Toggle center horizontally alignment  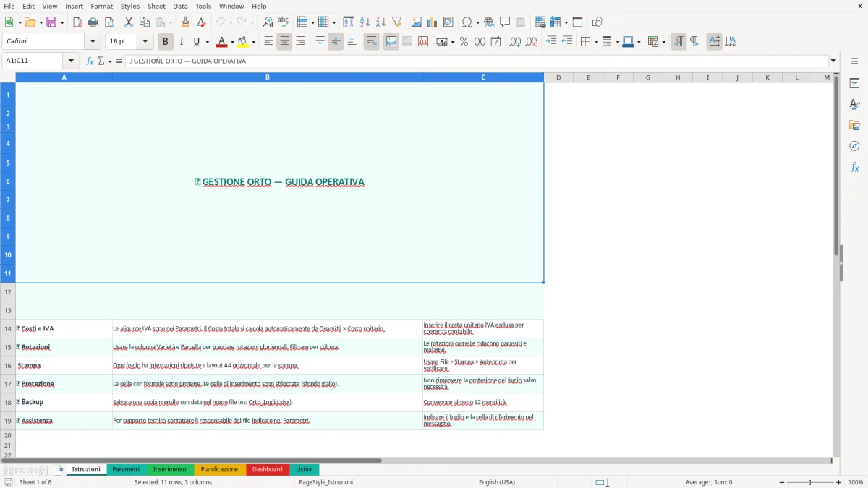tap(284, 42)
